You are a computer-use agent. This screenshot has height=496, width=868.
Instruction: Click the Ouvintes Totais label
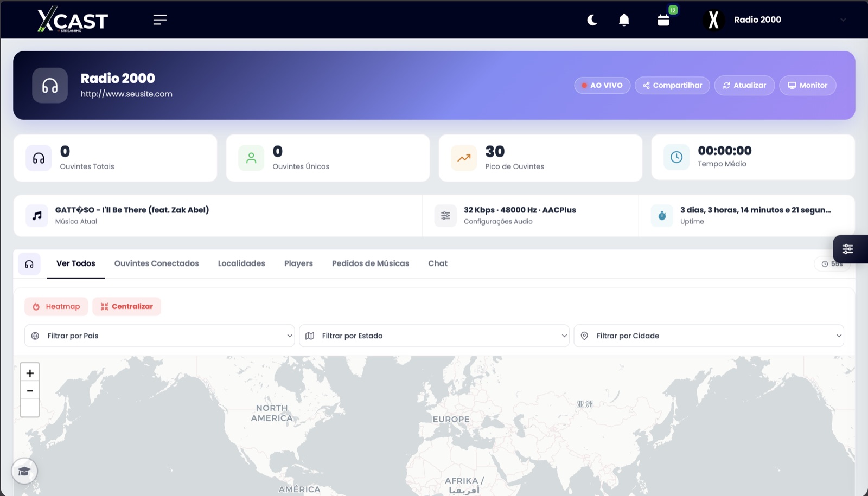pos(87,166)
